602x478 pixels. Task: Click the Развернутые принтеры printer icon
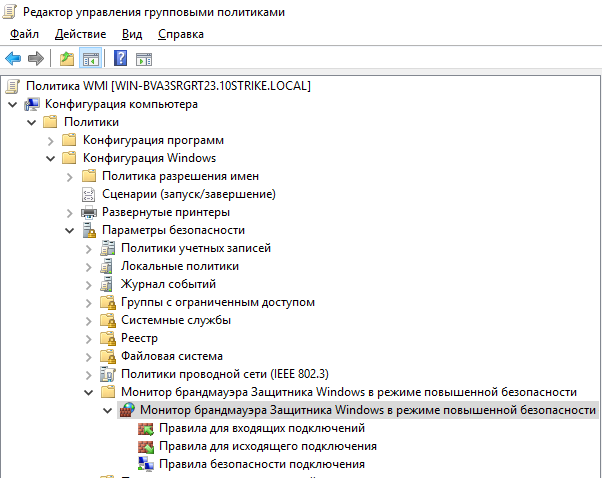pyautogui.click(x=89, y=212)
